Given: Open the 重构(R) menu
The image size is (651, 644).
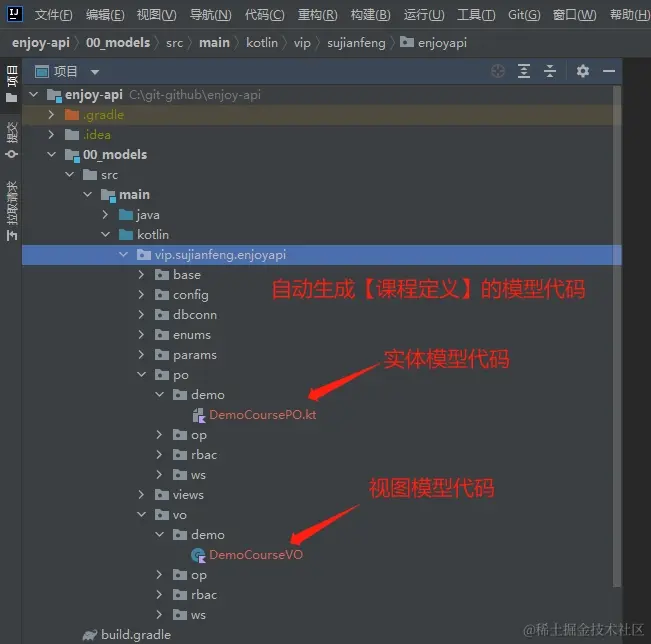Looking at the screenshot, I should pos(318,15).
